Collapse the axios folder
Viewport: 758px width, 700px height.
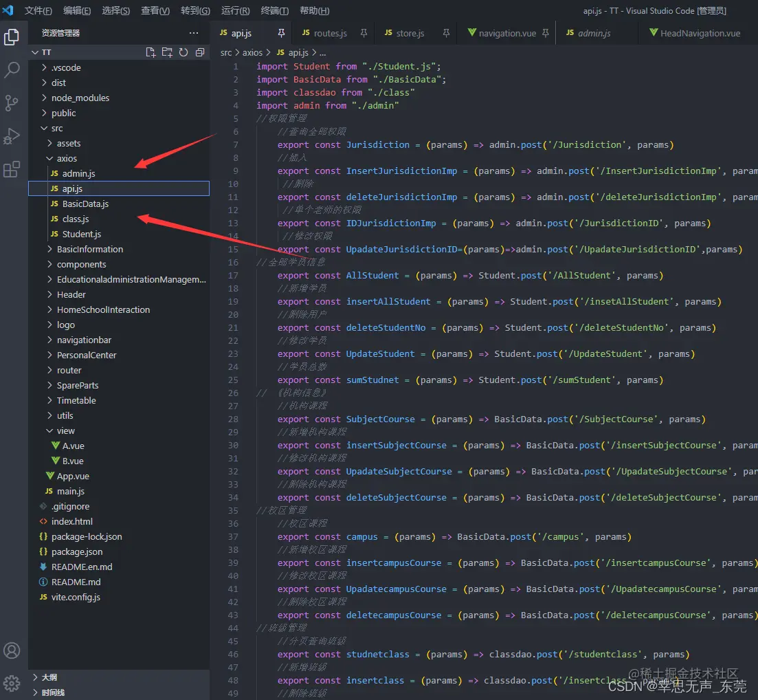119,158
